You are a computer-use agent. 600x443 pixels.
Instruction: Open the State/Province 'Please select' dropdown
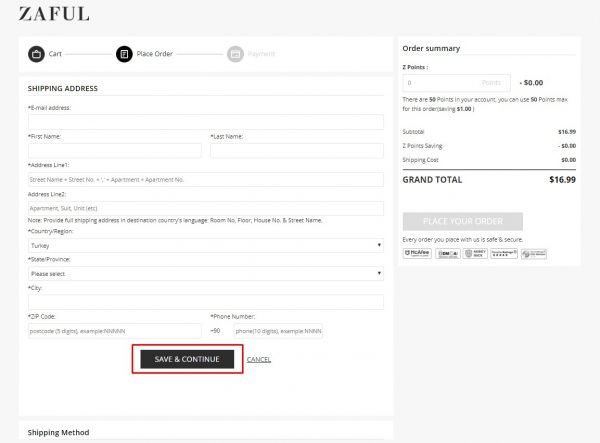pos(206,274)
